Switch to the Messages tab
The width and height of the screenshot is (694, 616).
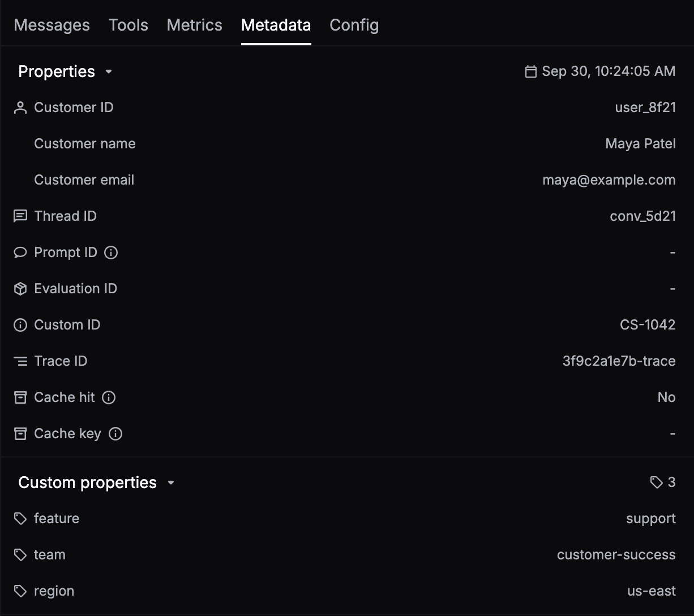pos(52,25)
